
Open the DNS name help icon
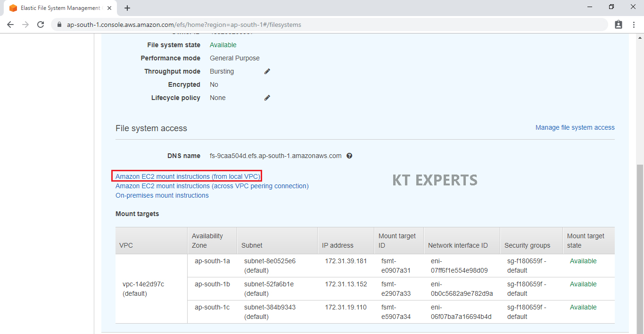pos(349,156)
